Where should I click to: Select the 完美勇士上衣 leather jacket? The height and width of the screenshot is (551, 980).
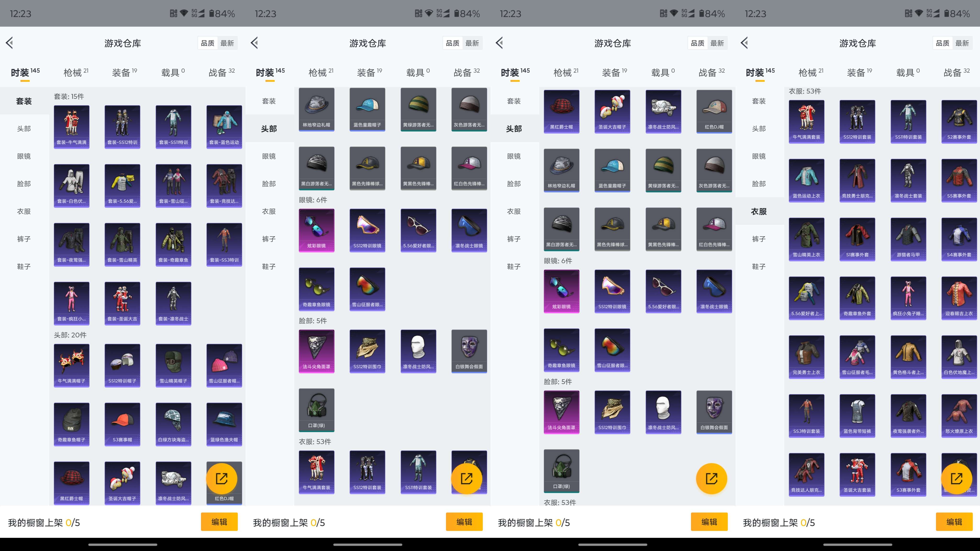pyautogui.click(x=807, y=358)
